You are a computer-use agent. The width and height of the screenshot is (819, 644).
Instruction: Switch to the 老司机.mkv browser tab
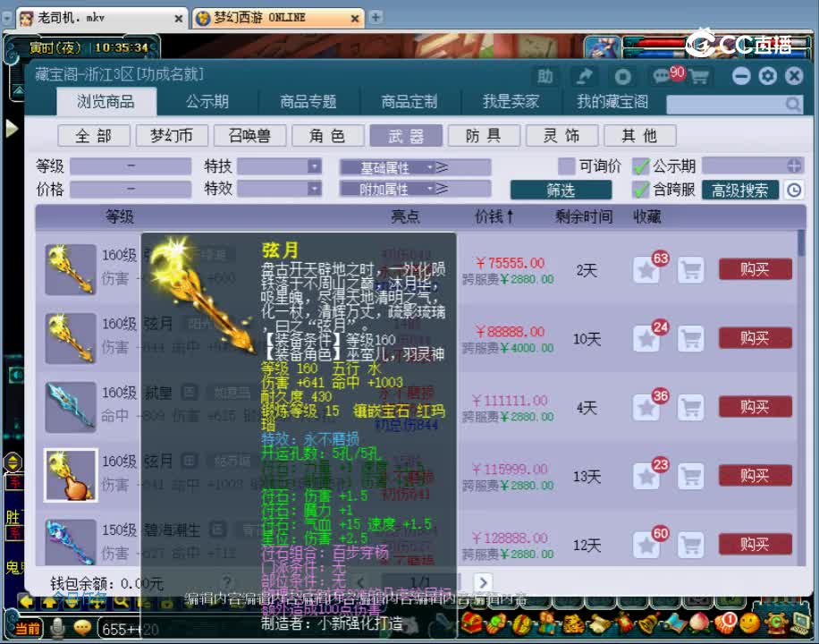click(x=101, y=18)
